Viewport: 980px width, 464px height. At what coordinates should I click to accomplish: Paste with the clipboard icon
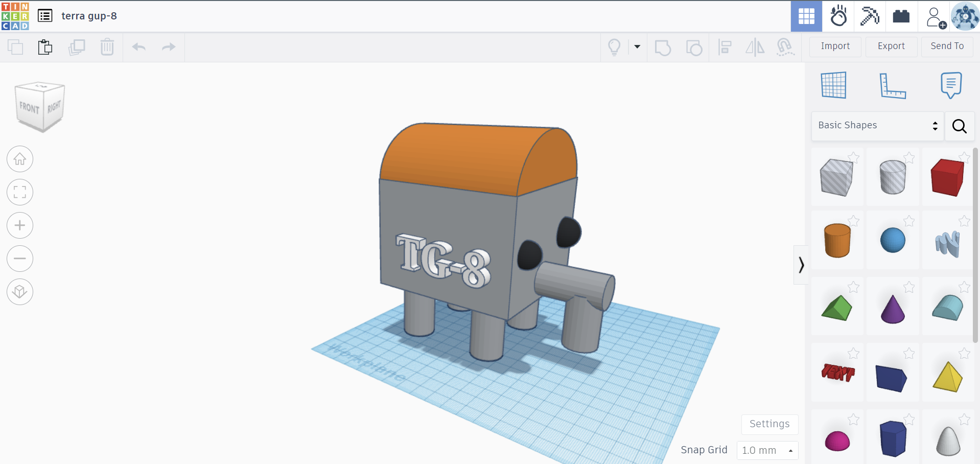[45, 47]
